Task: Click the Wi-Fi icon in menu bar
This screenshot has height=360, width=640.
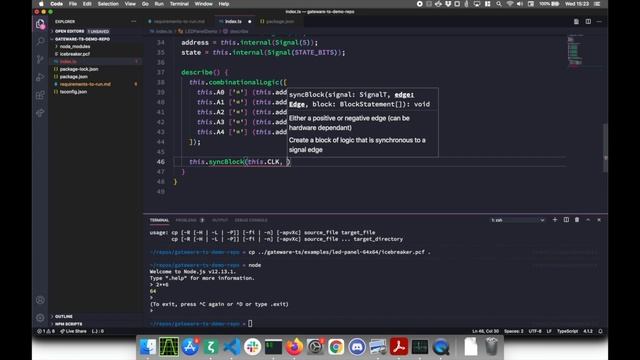Action: [x=510, y=4]
